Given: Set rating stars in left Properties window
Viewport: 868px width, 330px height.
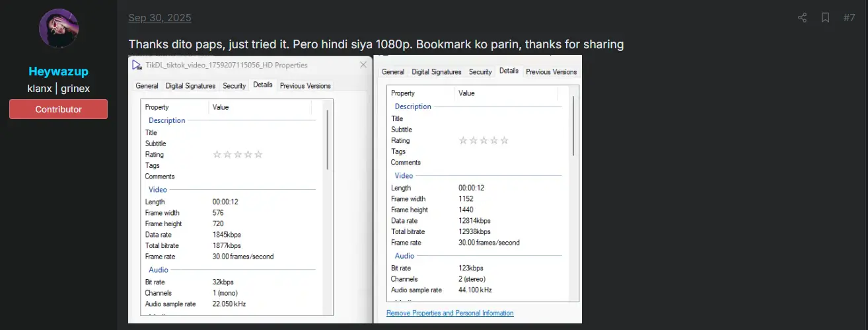Looking at the screenshot, I should [x=237, y=154].
